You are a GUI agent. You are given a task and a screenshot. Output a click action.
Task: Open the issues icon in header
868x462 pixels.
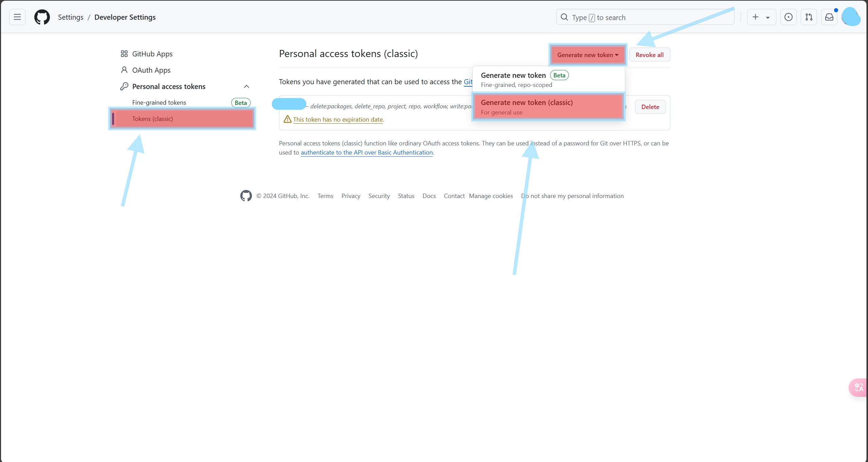[x=788, y=17]
